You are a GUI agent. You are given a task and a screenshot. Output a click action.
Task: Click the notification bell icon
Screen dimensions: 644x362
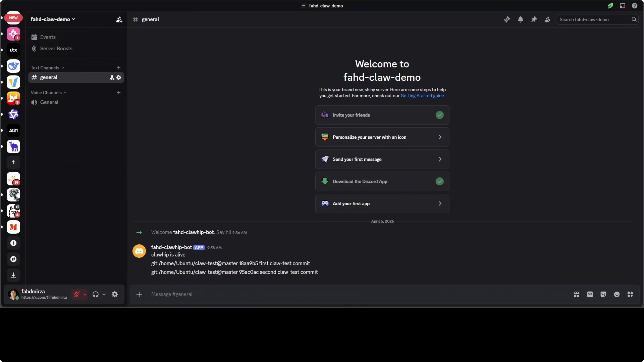tap(520, 19)
